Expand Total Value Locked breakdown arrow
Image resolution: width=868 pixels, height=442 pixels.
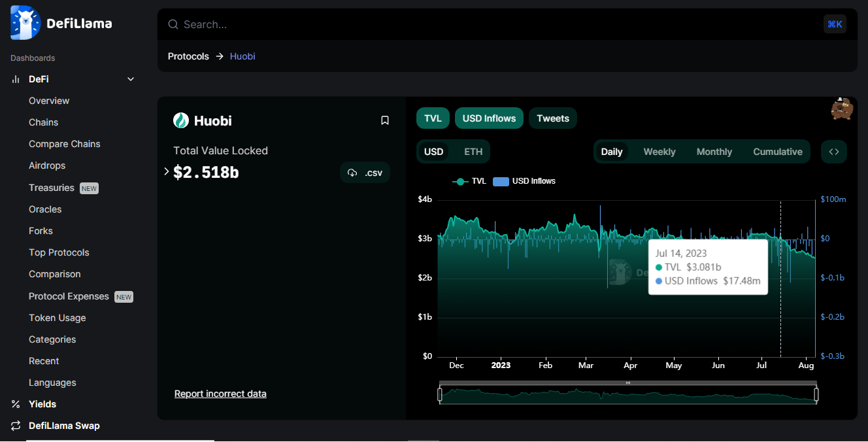[x=167, y=171]
